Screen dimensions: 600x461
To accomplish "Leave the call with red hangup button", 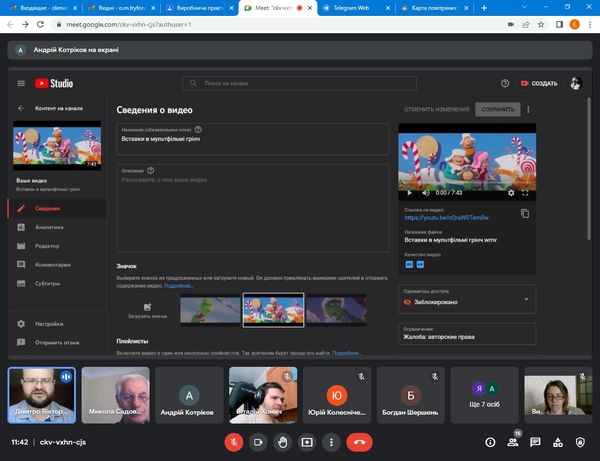I will [x=359, y=442].
